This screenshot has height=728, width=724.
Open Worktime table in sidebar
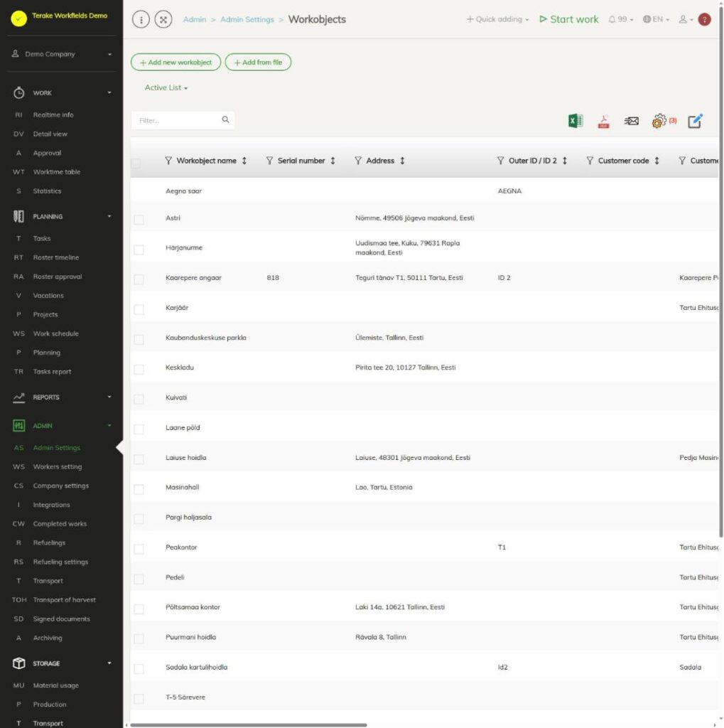(57, 172)
